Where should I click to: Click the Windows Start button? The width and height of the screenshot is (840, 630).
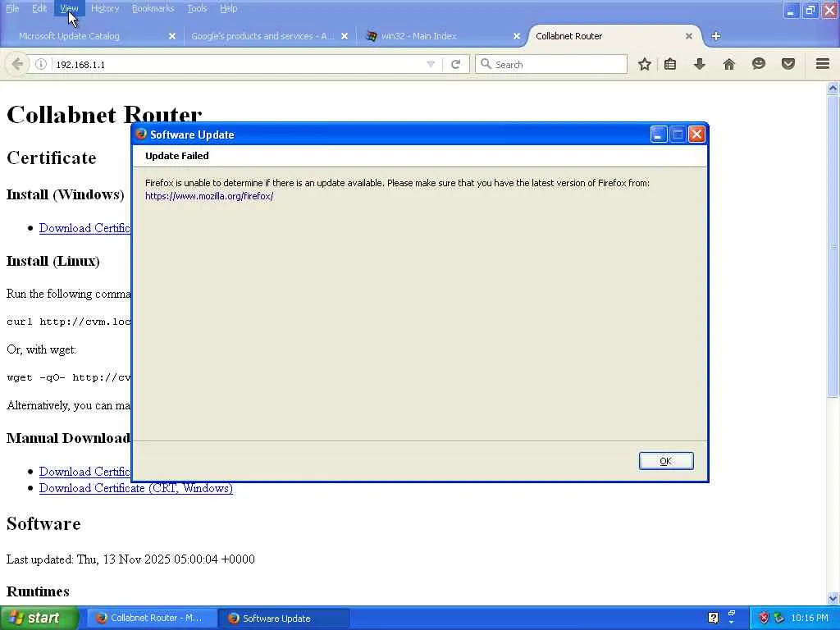point(39,618)
